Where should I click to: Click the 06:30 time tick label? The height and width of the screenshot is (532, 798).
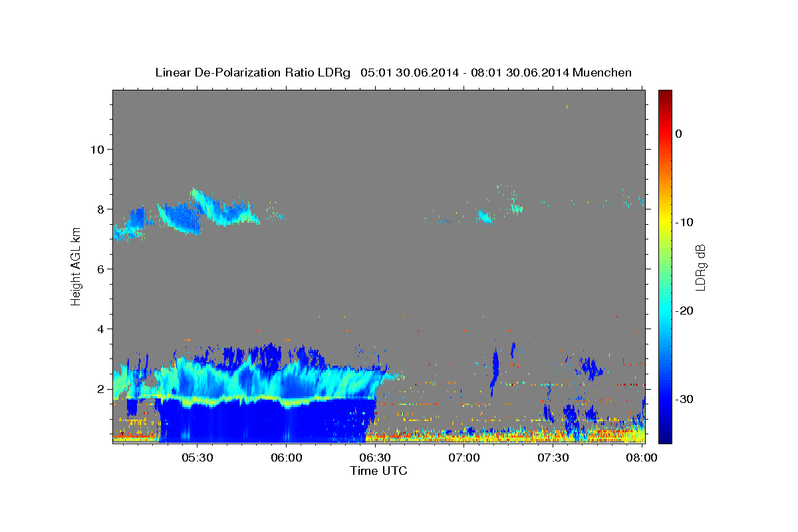tap(375, 458)
